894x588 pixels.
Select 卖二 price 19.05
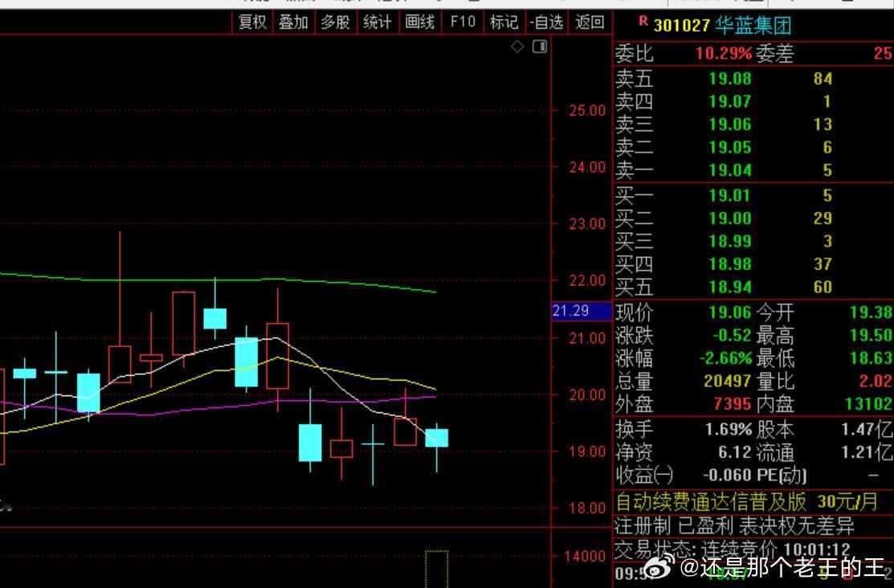pyautogui.click(x=730, y=147)
